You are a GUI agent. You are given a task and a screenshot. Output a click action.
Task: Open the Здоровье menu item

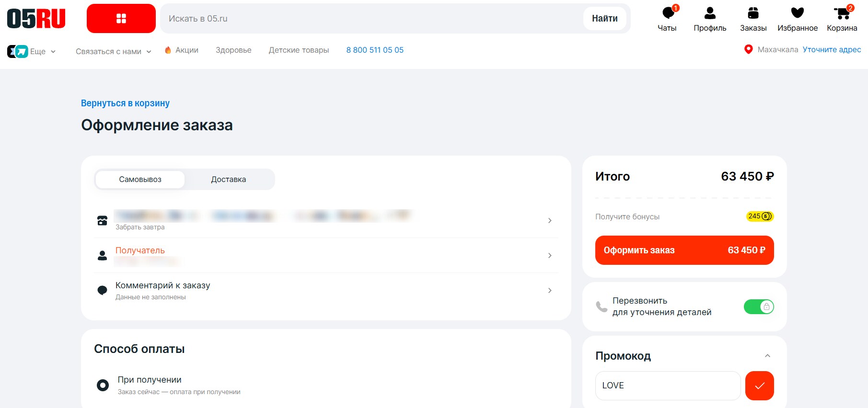(x=233, y=50)
